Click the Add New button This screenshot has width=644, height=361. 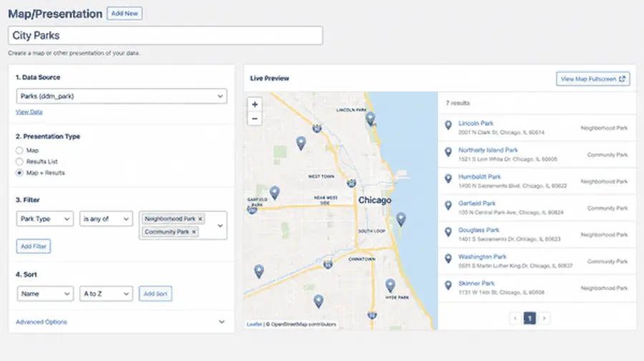pyautogui.click(x=125, y=13)
